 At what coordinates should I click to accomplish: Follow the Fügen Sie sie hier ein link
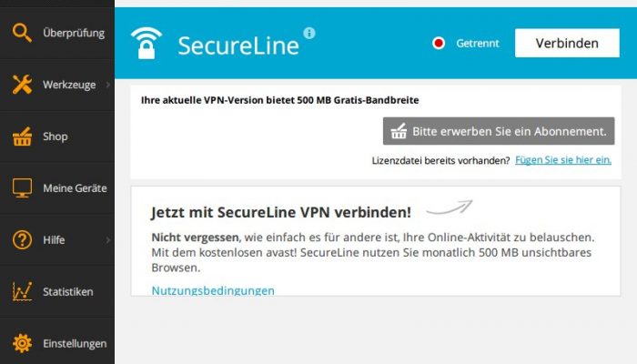tap(563, 160)
